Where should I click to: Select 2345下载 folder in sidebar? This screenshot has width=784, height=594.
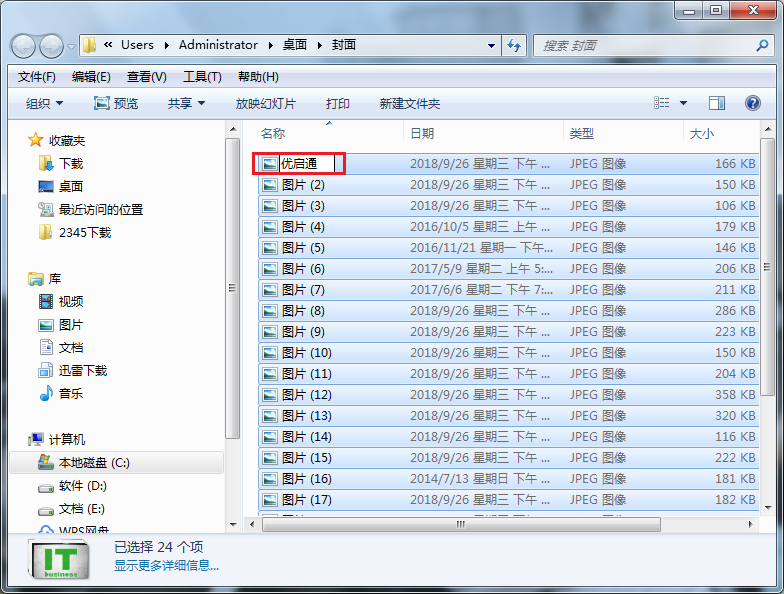coord(84,232)
